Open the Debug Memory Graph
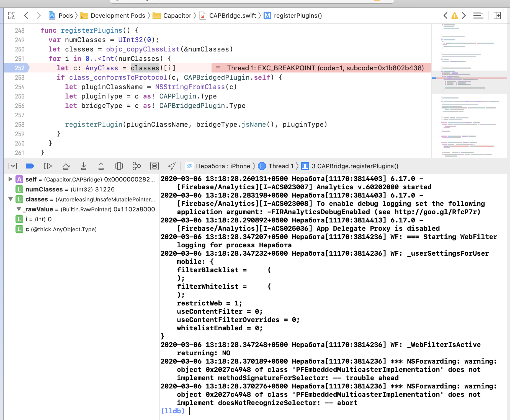Screen dimensions: 510x420 point(136,166)
